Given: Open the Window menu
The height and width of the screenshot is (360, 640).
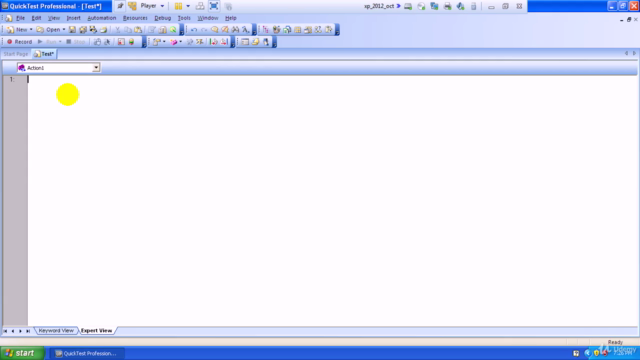Looking at the screenshot, I should tap(208, 18).
